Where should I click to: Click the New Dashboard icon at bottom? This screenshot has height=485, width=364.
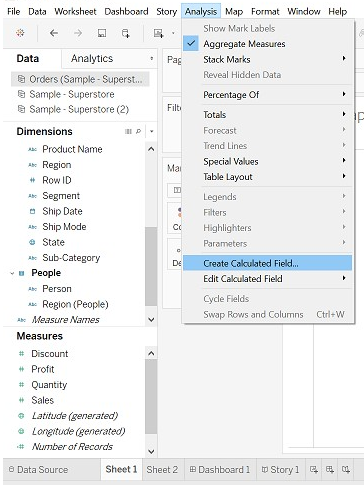point(330,470)
